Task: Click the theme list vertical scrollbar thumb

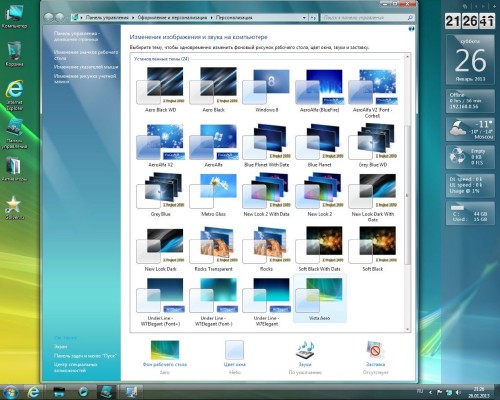Action: coord(407,195)
